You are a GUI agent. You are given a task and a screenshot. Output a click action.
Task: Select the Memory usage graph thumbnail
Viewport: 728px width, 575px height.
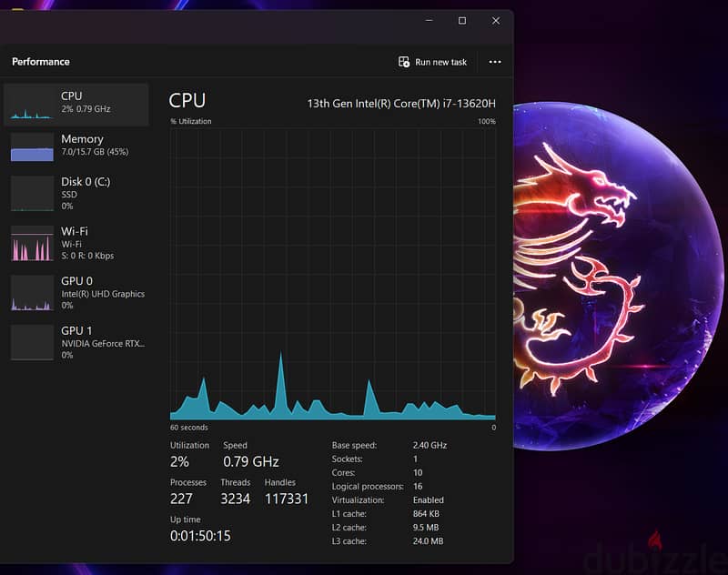[x=32, y=147]
